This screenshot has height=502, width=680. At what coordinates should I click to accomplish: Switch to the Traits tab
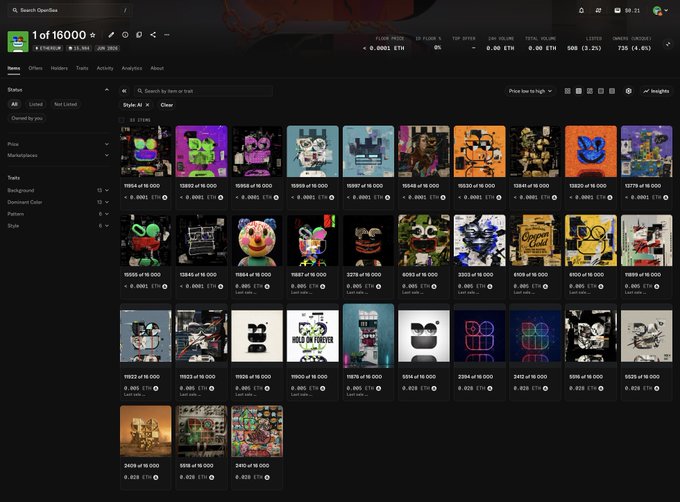click(x=82, y=68)
